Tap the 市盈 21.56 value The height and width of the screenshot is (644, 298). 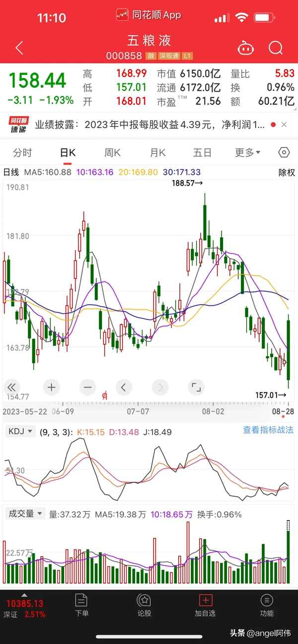coord(208,101)
